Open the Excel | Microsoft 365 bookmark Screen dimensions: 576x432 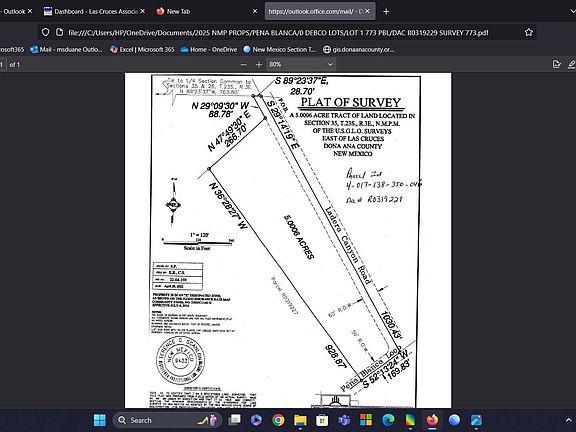(x=142, y=49)
